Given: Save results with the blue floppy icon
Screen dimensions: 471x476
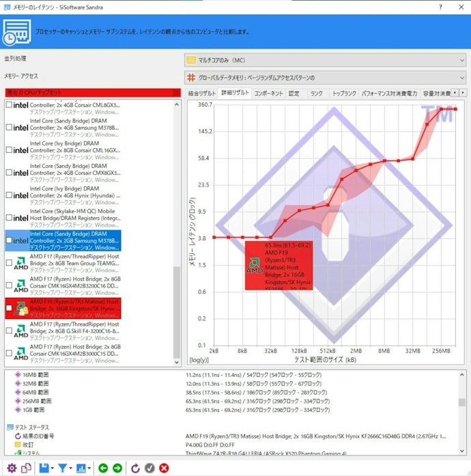Looking at the screenshot, I should pyautogui.click(x=44, y=468).
